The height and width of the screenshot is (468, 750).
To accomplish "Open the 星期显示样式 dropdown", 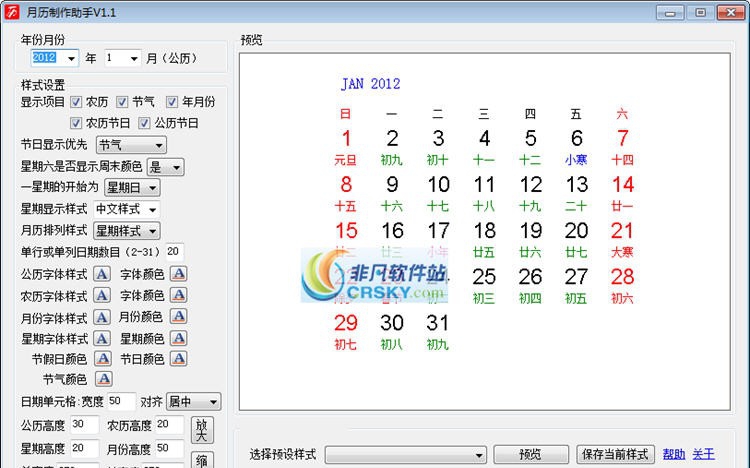I will [x=126, y=209].
